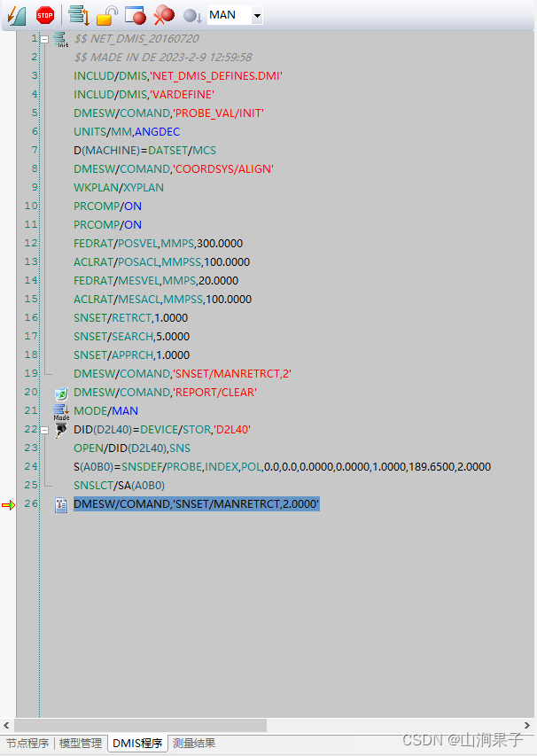This screenshot has width=537, height=756.
Task: Switch to the 模型管理 tab
Action: click(x=81, y=744)
